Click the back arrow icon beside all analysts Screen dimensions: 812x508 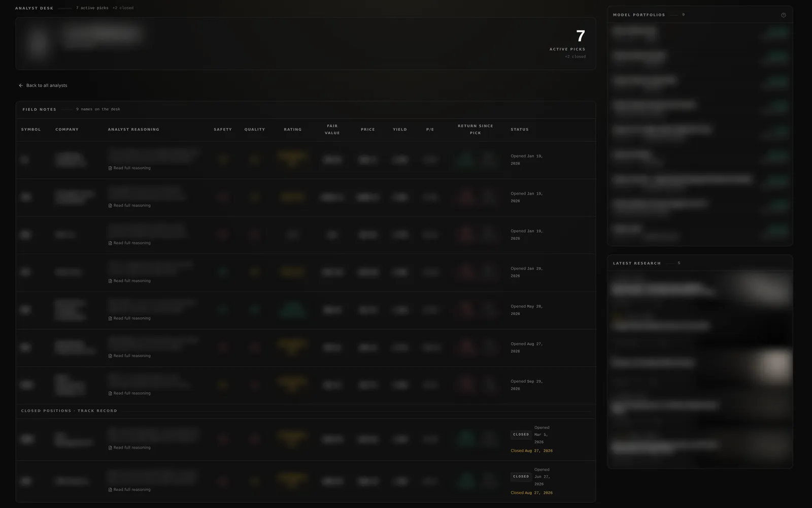point(21,85)
